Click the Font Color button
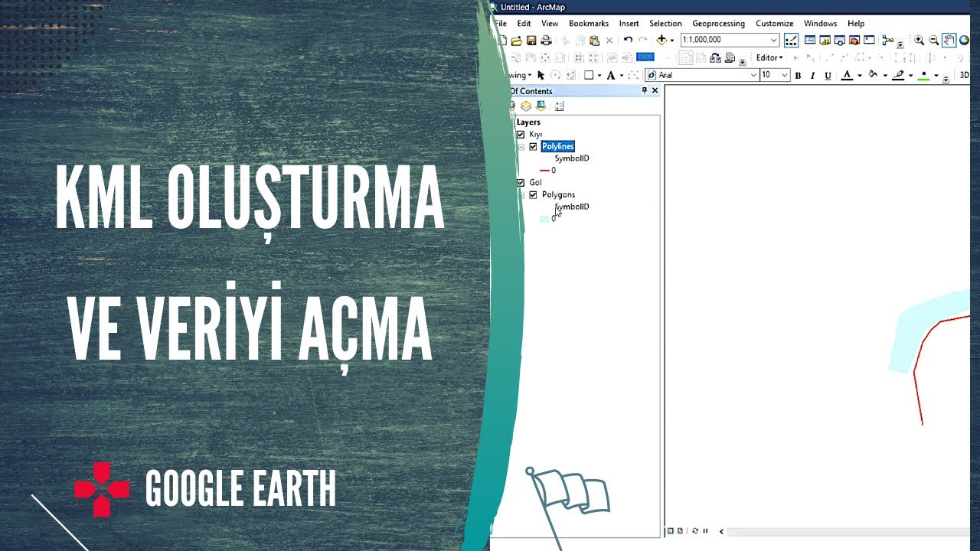 [847, 75]
